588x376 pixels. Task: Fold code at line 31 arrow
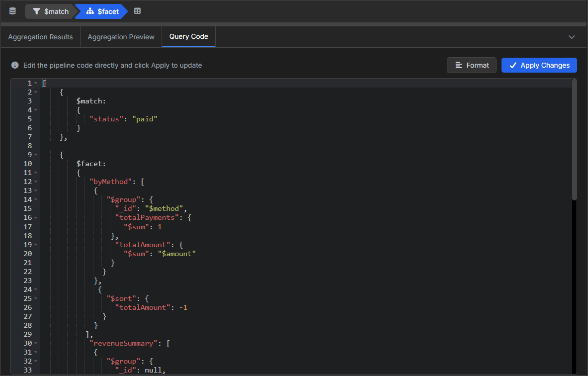36,352
